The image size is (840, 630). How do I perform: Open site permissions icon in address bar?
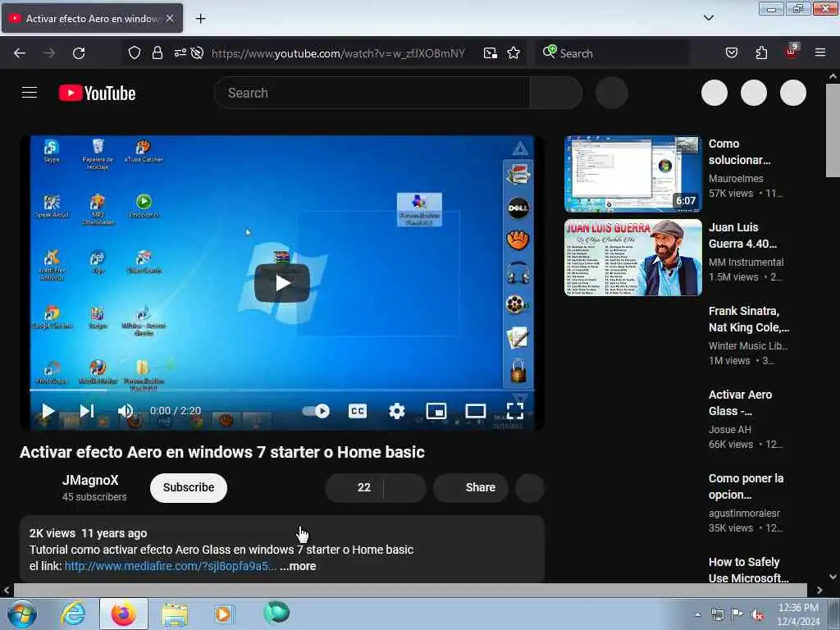click(x=180, y=53)
